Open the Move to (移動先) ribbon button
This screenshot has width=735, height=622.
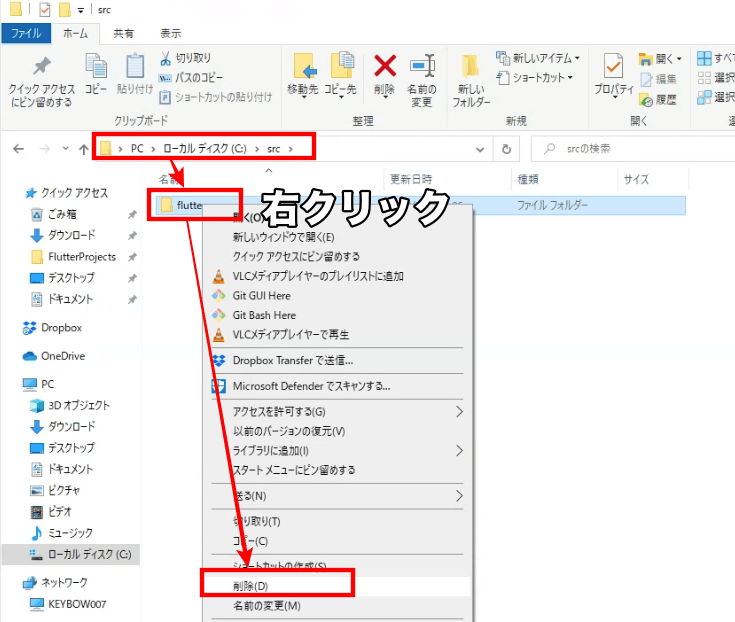coord(302,75)
